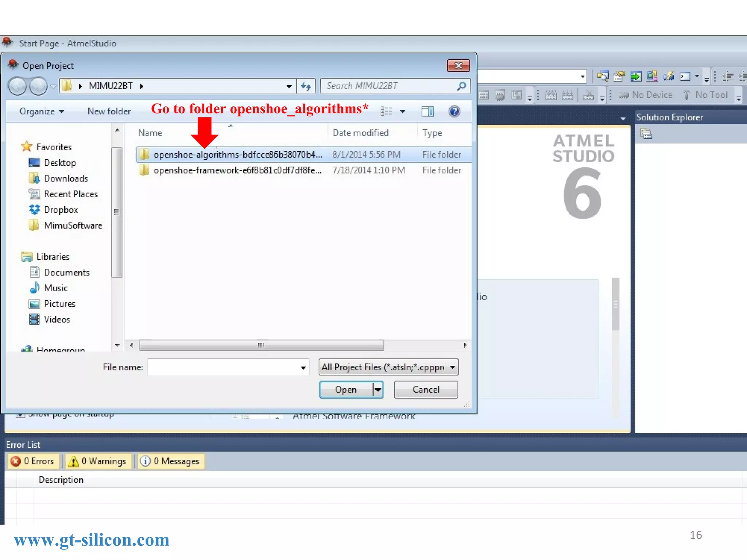Sort by the Type column header
This screenshot has height=560, width=747.
point(432,133)
